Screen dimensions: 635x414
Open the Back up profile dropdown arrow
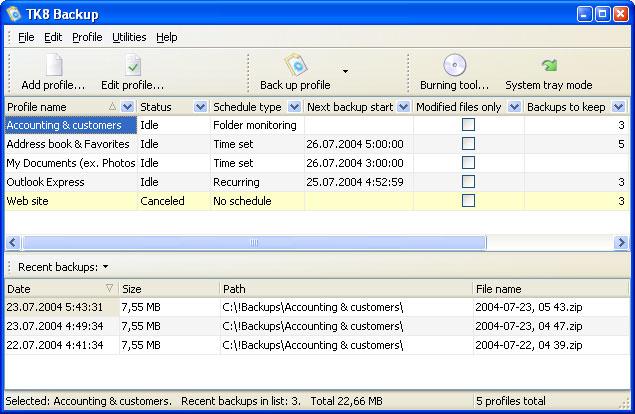point(345,71)
